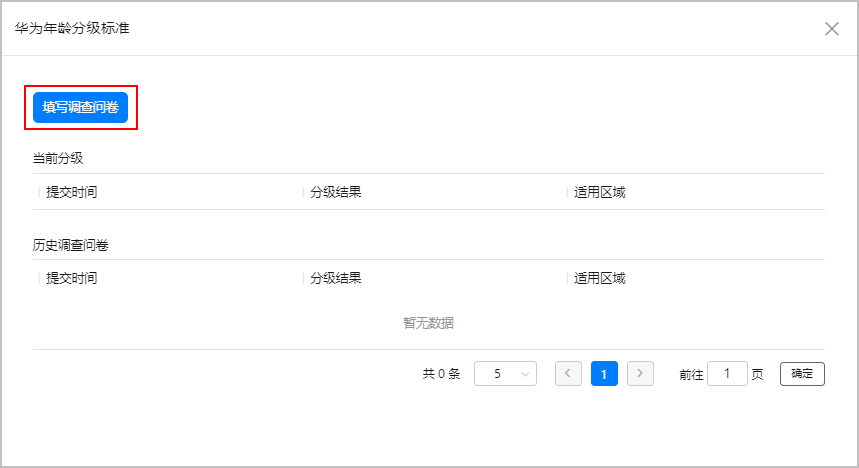Click the 填写调查问卷 button

coord(80,108)
